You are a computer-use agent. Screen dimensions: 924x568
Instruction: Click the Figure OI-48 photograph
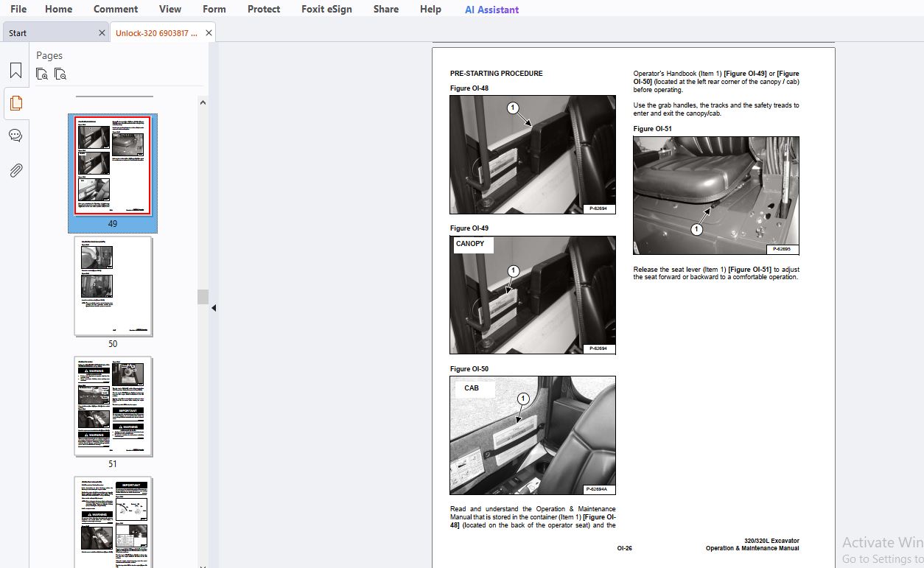pos(533,155)
